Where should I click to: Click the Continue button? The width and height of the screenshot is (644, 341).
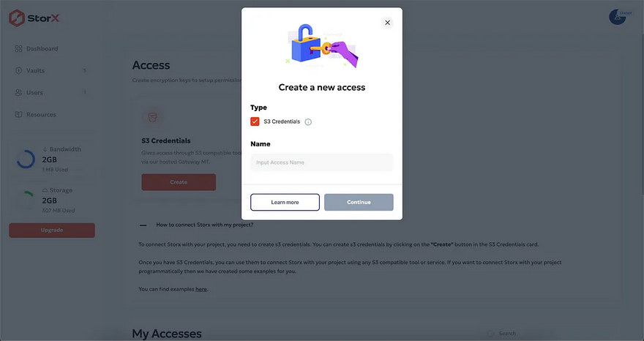pos(359,202)
